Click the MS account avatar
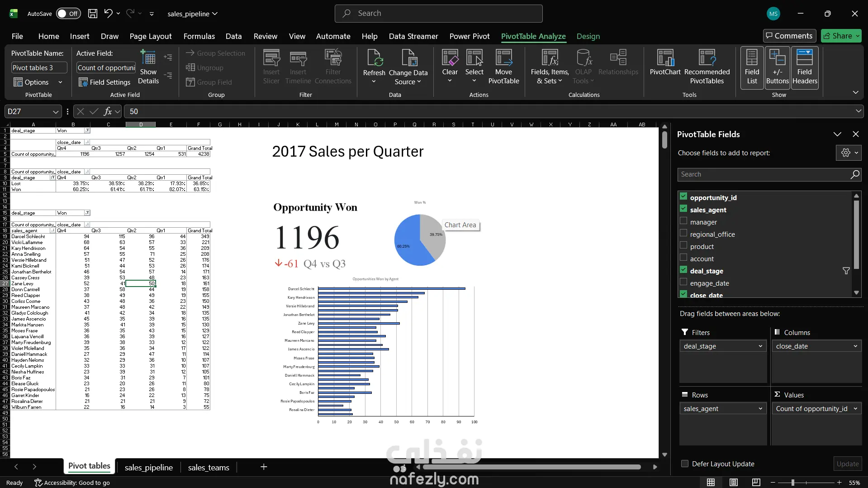868x488 pixels. click(773, 14)
